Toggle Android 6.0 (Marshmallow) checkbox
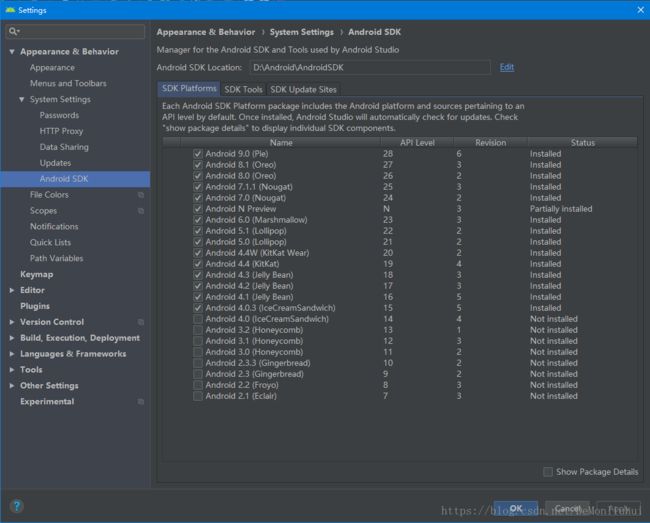650x523 pixels. click(x=198, y=220)
